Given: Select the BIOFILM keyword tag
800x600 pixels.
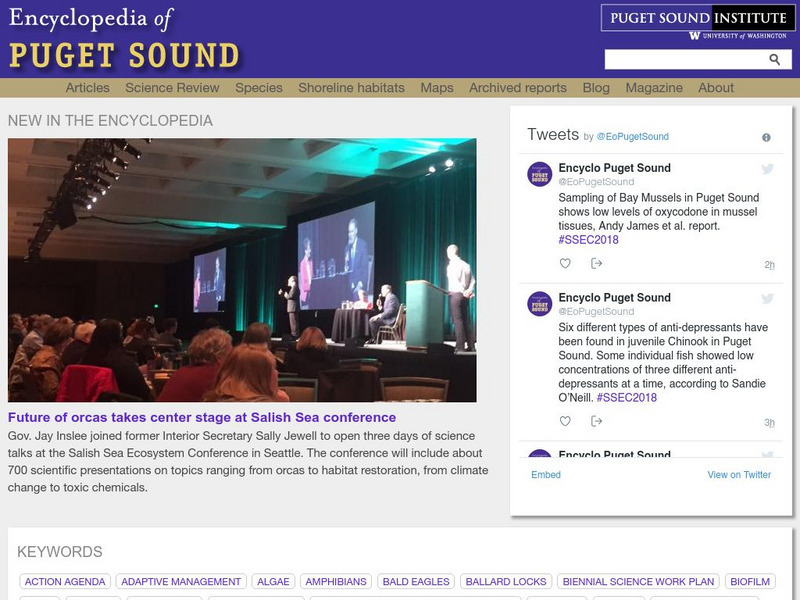Looking at the screenshot, I should pyautogui.click(x=749, y=582).
